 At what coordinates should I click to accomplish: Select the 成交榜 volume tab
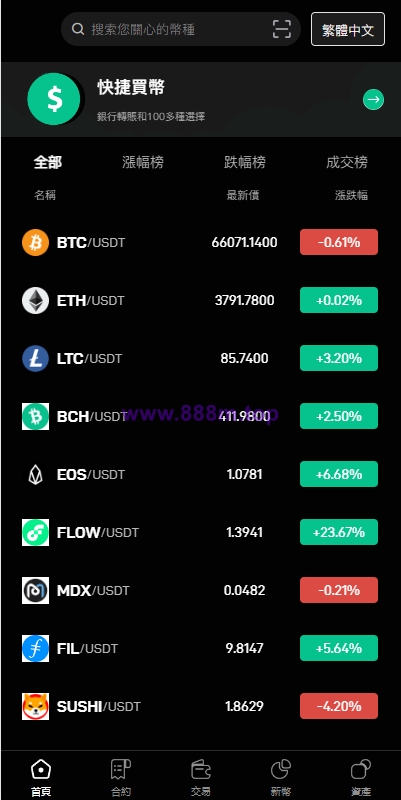(347, 163)
